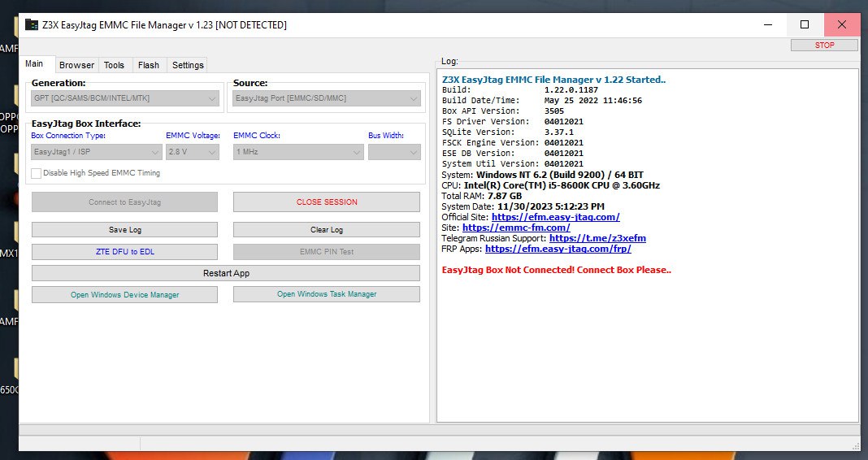
Task: Minimize the EasyJtag window
Action: click(767, 25)
